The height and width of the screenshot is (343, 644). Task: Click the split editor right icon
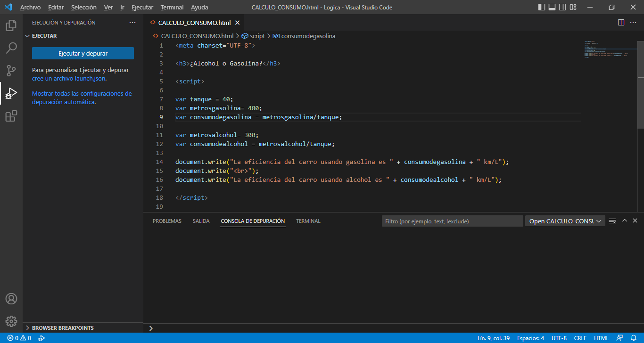point(621,23)
